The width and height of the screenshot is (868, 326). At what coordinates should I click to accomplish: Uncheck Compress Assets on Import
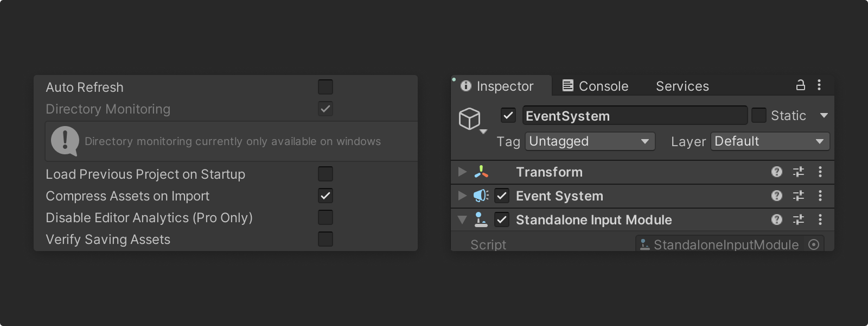325,196
